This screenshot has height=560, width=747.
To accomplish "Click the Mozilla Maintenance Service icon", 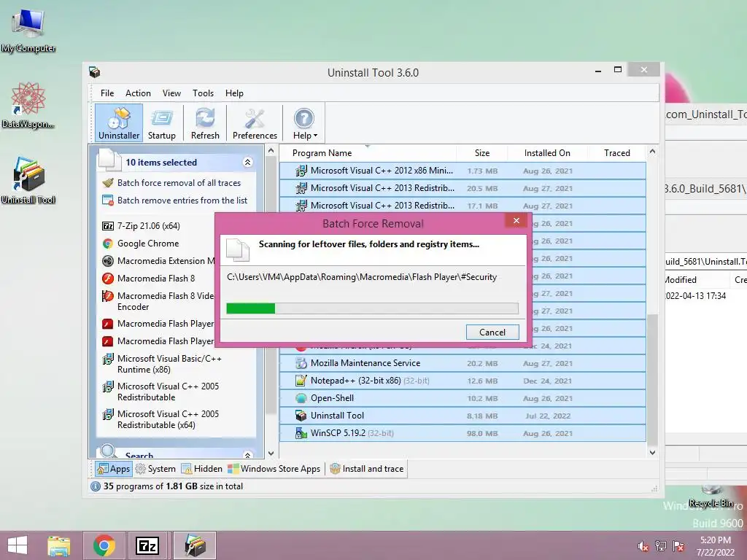I will 301,363.
